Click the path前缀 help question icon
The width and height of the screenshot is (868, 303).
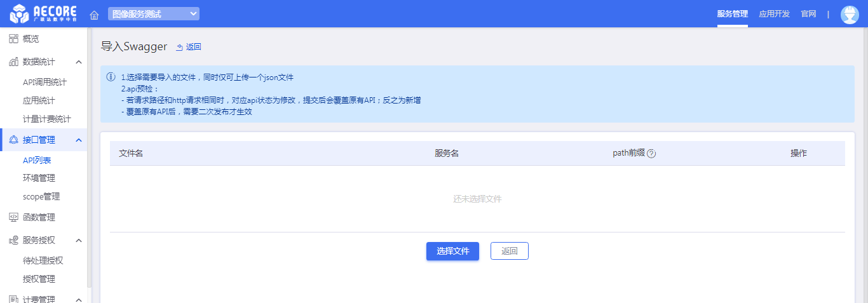coord(651,153)
